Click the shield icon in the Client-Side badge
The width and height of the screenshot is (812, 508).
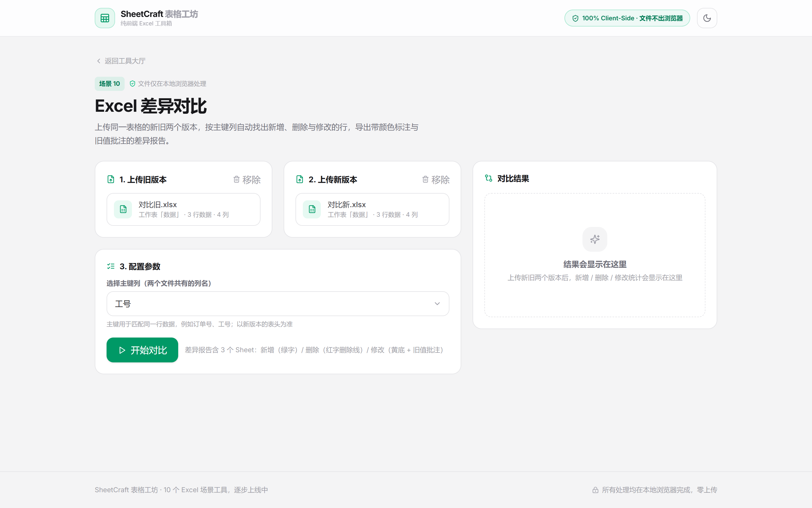pos(575,18)
